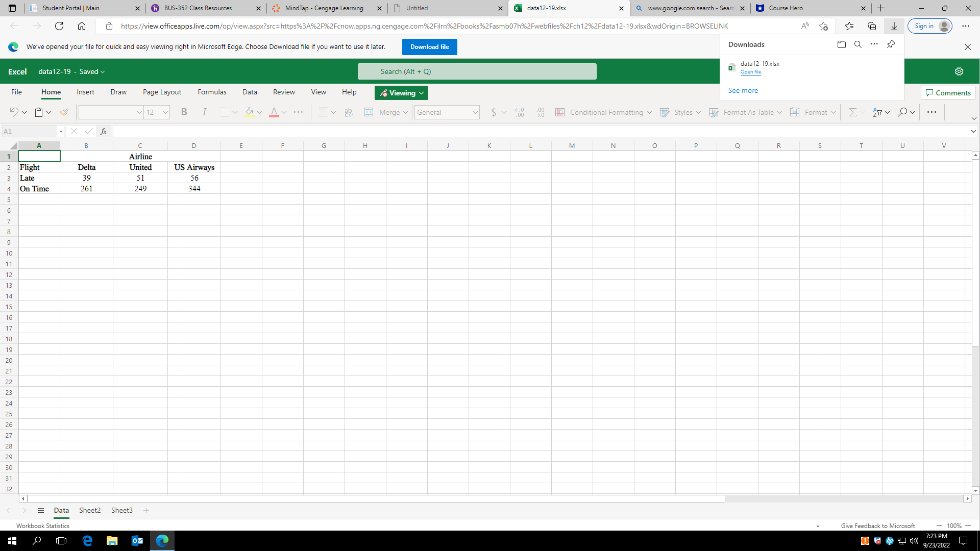The image size is (980, 551).
Task: Expand the Viewing mode dropdown
Action: (x=401, y=93)
